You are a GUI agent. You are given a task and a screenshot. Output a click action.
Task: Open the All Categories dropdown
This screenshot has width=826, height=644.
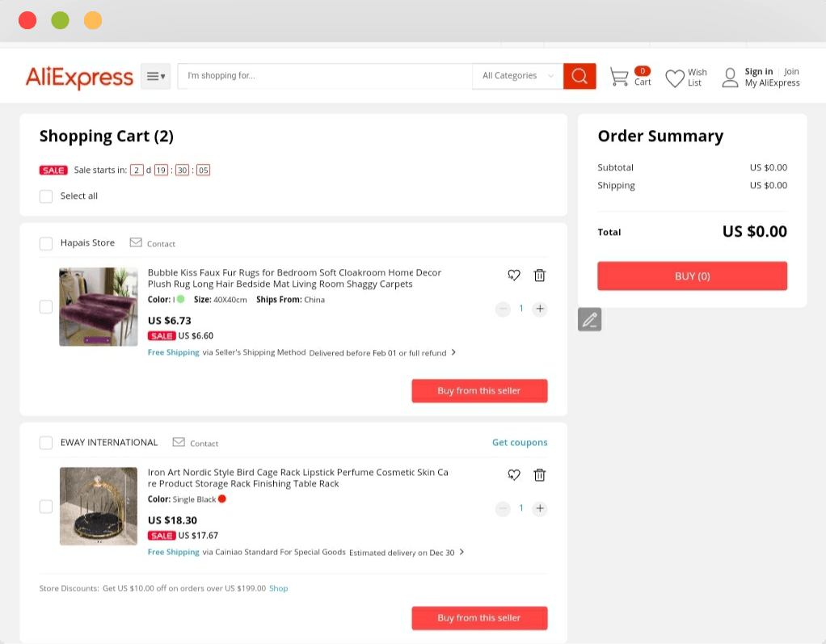pyautogui.click(x=517, y=76)
